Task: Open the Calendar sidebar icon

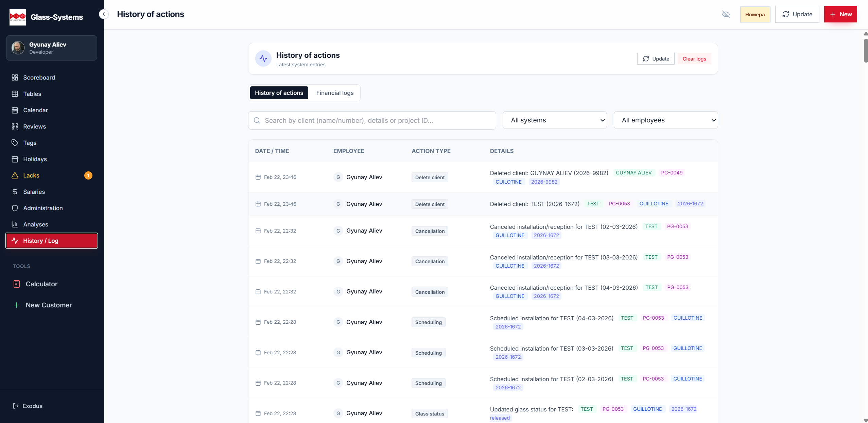Action: click(15, 110)
